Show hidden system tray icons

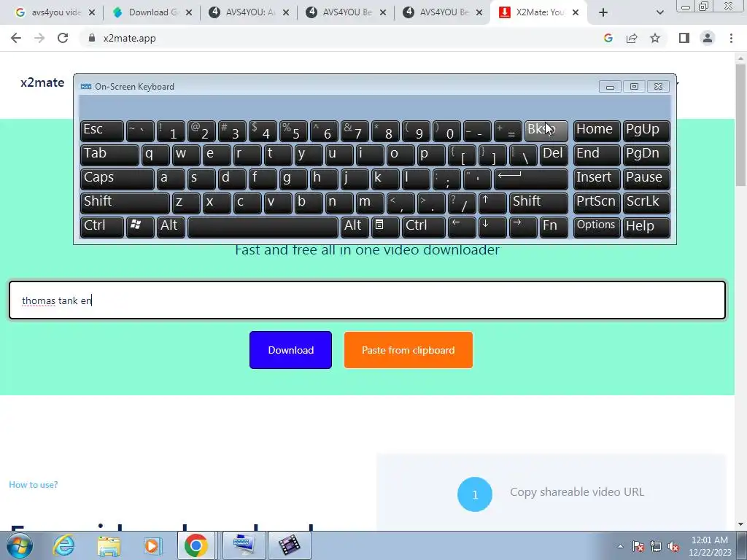point(620,546)
